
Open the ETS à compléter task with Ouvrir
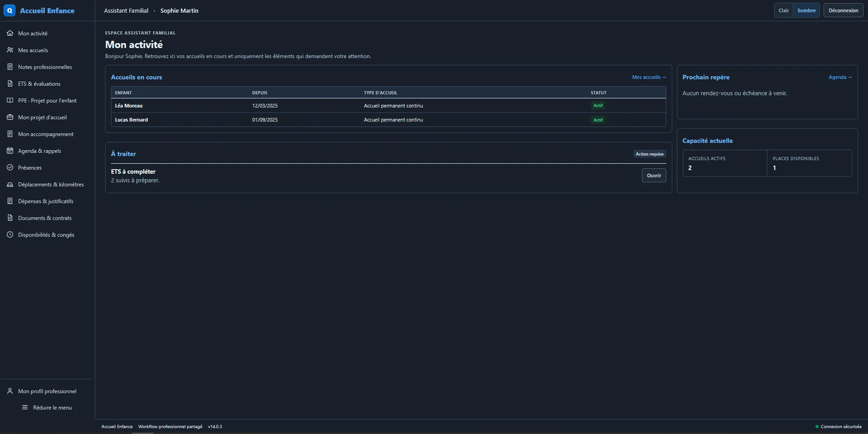[654, 175]
